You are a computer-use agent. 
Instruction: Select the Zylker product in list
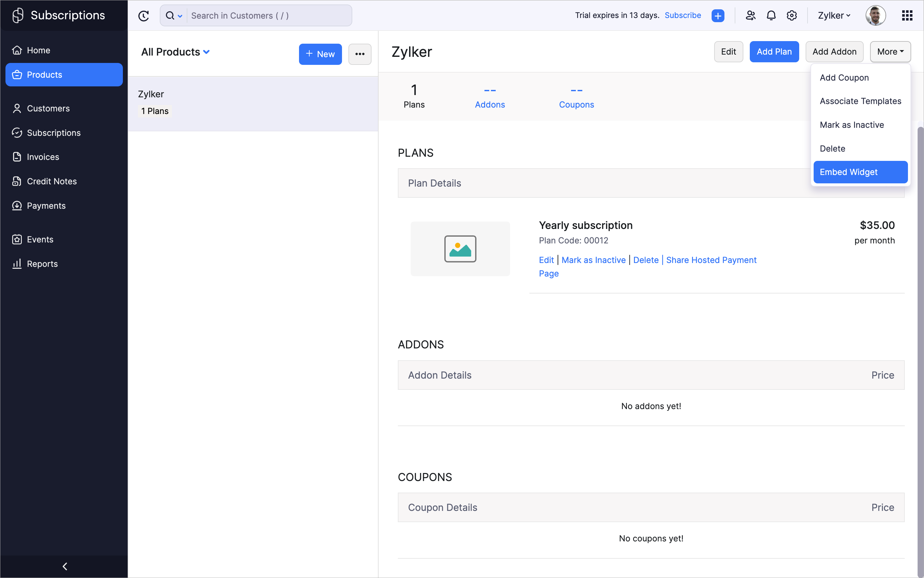pyautogui.click(x=253, y=104)
